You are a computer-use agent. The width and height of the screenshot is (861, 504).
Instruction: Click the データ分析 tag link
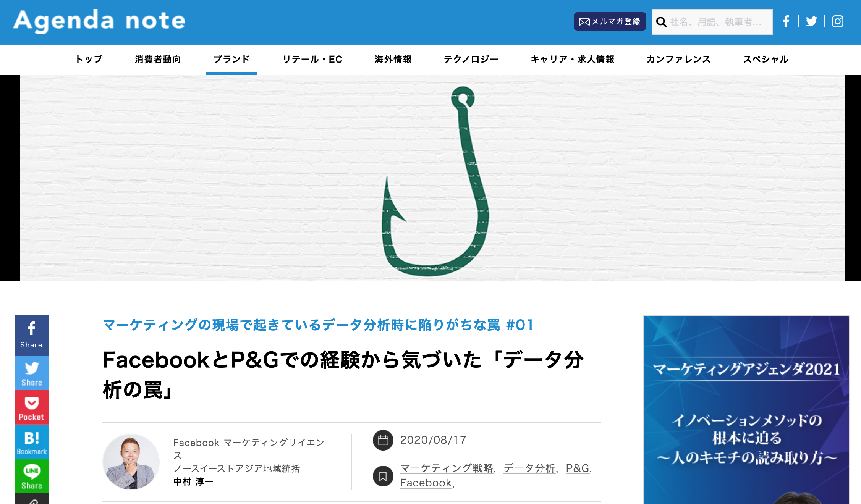[529, 468]
